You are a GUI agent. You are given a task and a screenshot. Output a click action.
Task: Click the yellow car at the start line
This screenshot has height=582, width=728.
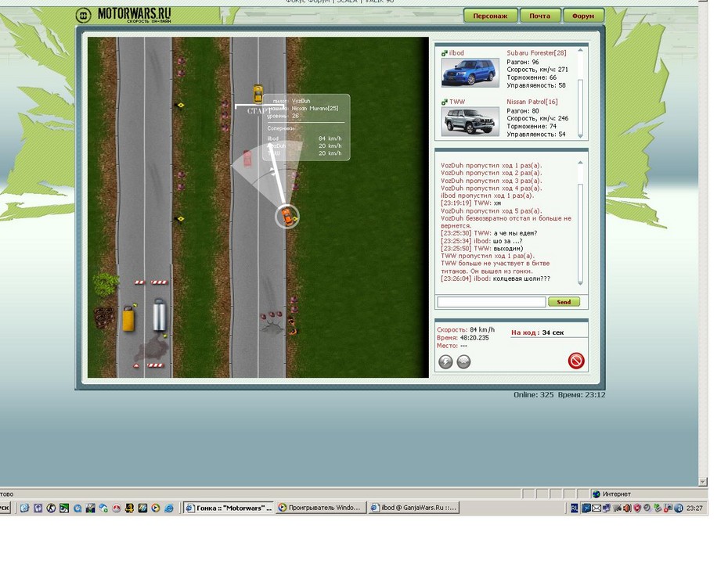tap(258, 94)
